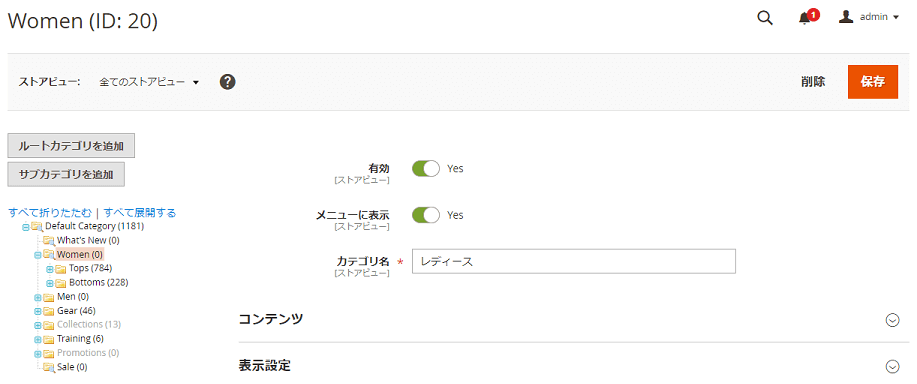Click the Tops folder icon
This screenshot has width=917, height=384.
60,269
